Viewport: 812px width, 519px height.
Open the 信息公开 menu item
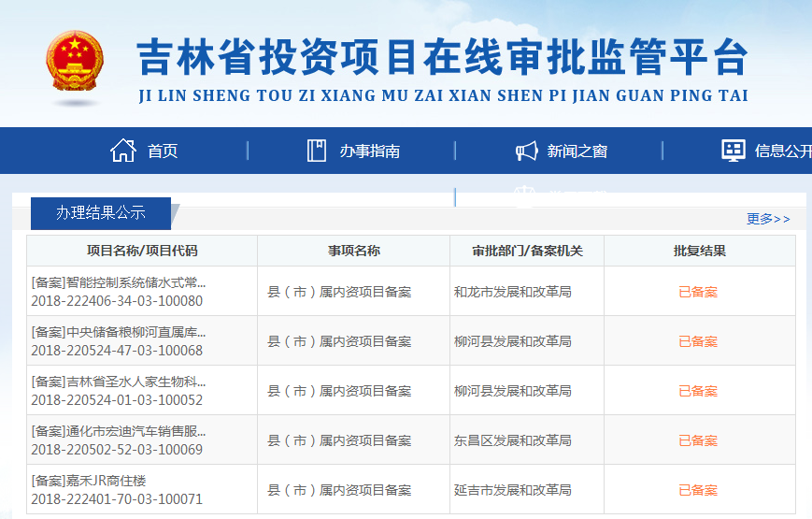point(782,151)
